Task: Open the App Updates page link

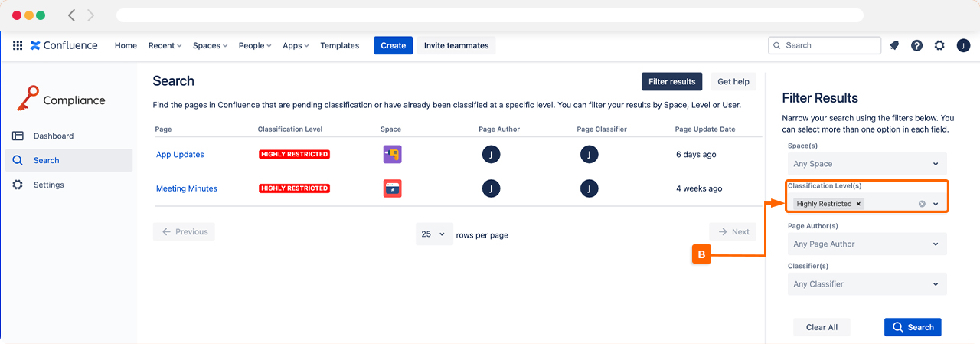Action: click(x=180, y=155)
